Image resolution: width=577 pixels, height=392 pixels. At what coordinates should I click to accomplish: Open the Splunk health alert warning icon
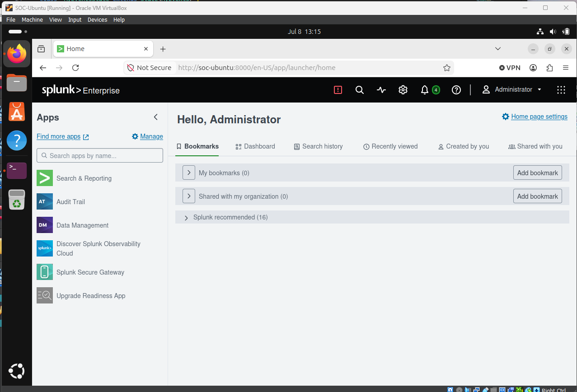(338, 90)
